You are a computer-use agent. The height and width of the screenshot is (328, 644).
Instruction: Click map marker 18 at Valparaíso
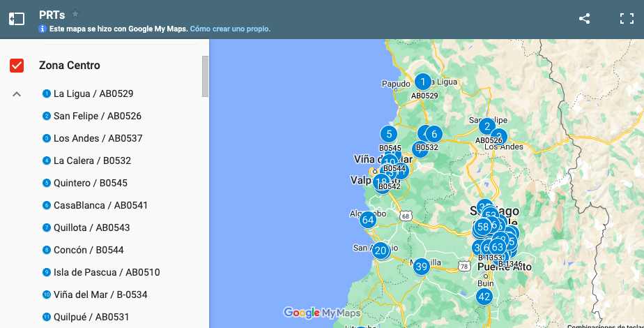[x=381, y=181]
